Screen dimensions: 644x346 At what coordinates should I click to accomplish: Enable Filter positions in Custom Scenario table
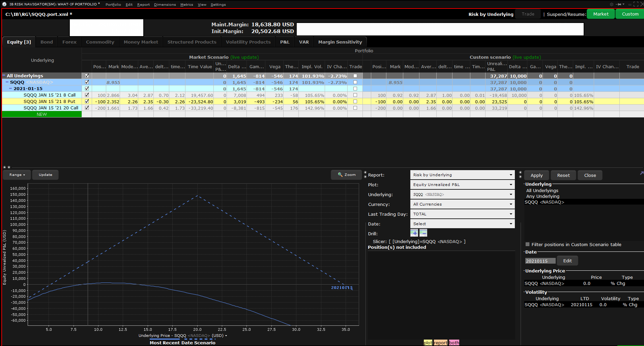[528, 244]
